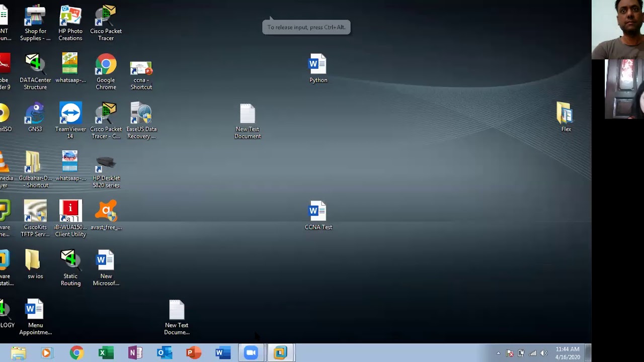Open the Action Center flag icon
644x362 pixels.
point(510,353)
